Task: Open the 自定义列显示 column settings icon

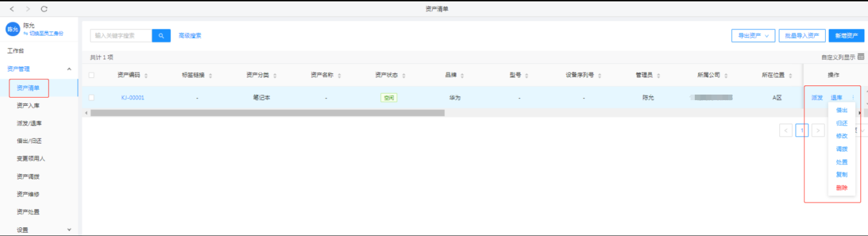Action: pyautogui.click(x=861, y=57)
